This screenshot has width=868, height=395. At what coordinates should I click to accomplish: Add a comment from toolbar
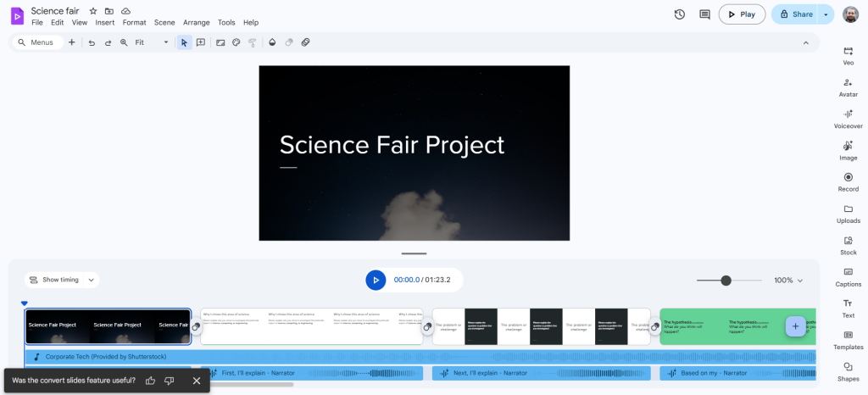pyautogui.click(x=200, y=42)
